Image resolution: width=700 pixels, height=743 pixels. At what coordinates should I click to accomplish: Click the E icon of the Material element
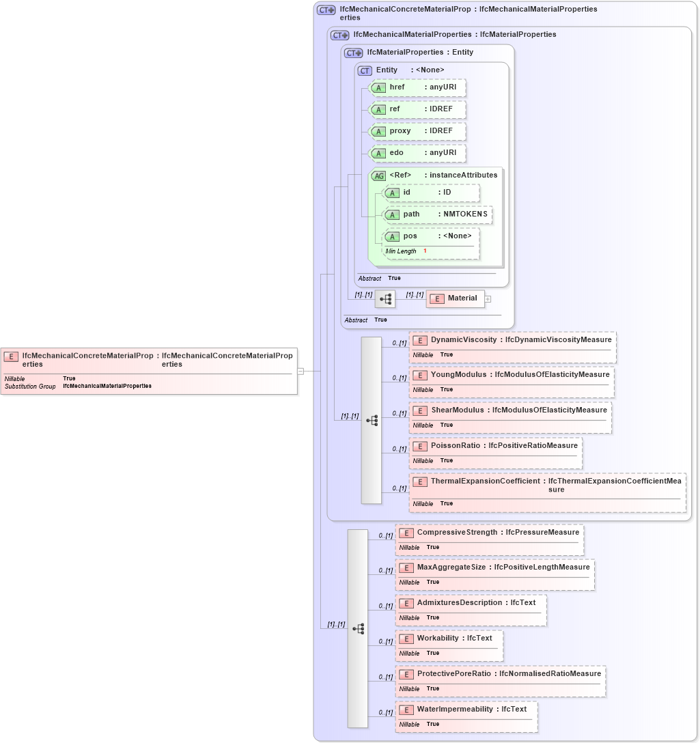(x=436, y=298)
